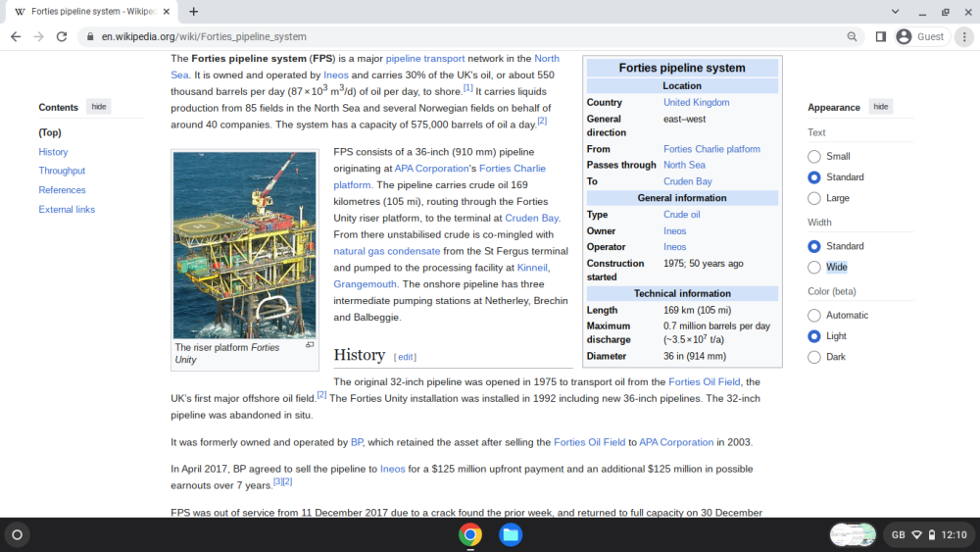Click the forward navigation arrow
The width and height of the screenshot is (980, 552).
click(39, 37)
